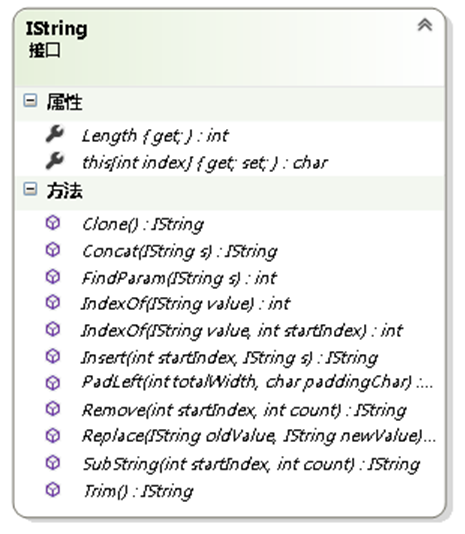This screenshot has width=465, height=534.
Task: Collapse the 方法 section
Action: (30, 189)
